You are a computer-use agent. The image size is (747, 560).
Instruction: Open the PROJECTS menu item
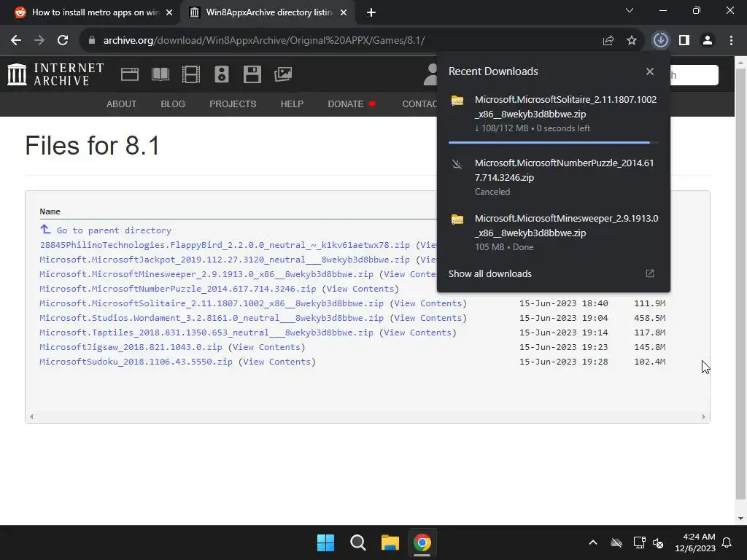click(x=233, y=104)
